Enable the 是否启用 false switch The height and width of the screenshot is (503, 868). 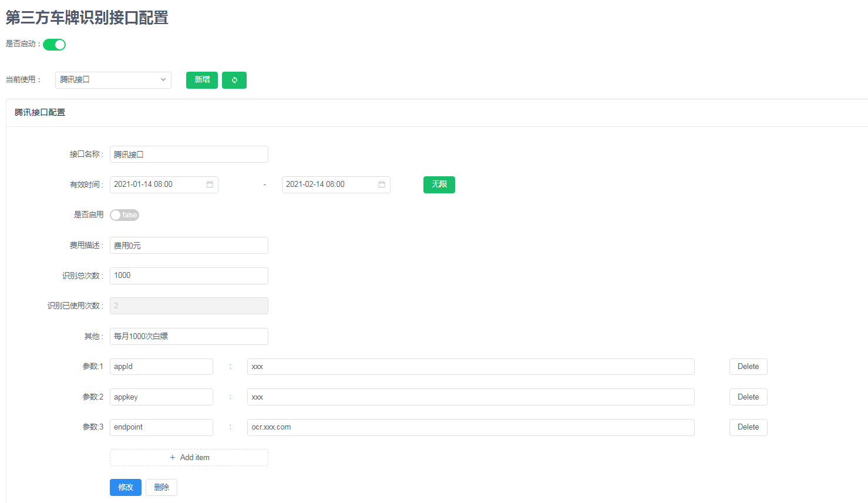(x=125, y=215)
